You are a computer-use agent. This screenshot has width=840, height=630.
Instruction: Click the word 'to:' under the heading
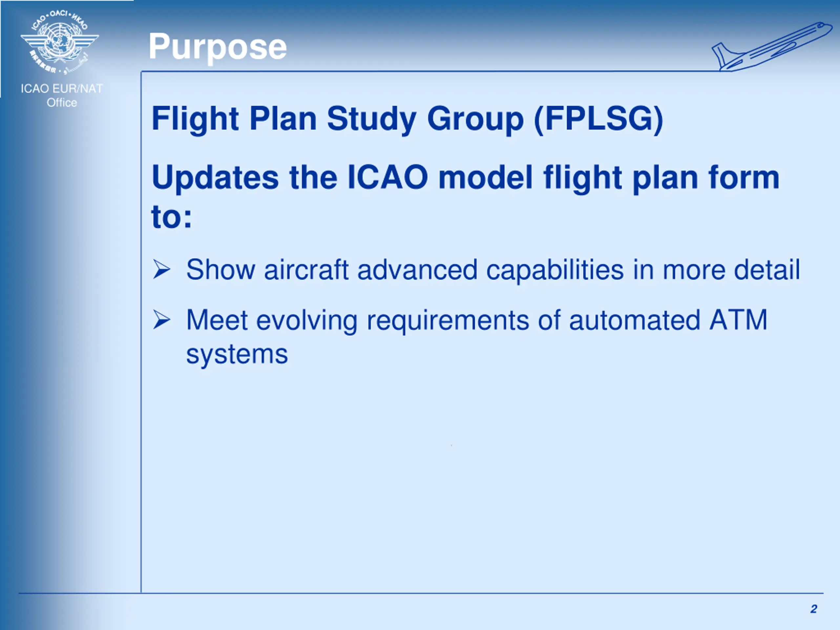click(172, 217)
